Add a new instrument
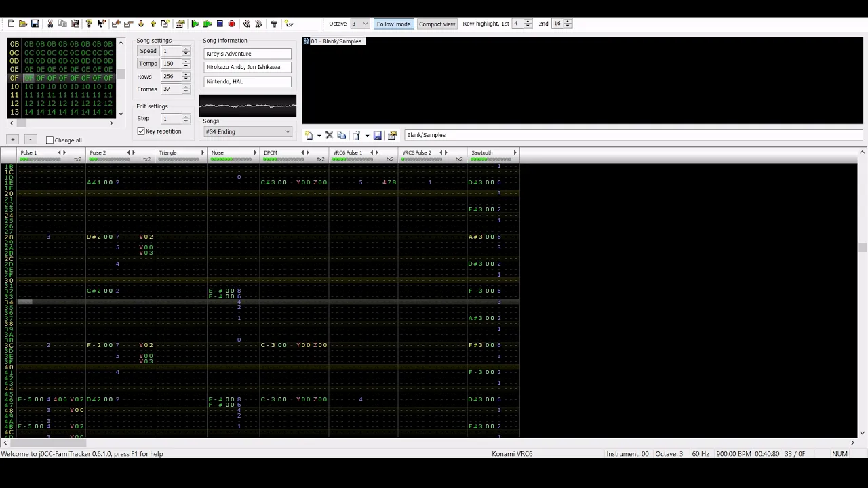The width and height of the screenshot is (868, 488). click(x=309, y=136)
